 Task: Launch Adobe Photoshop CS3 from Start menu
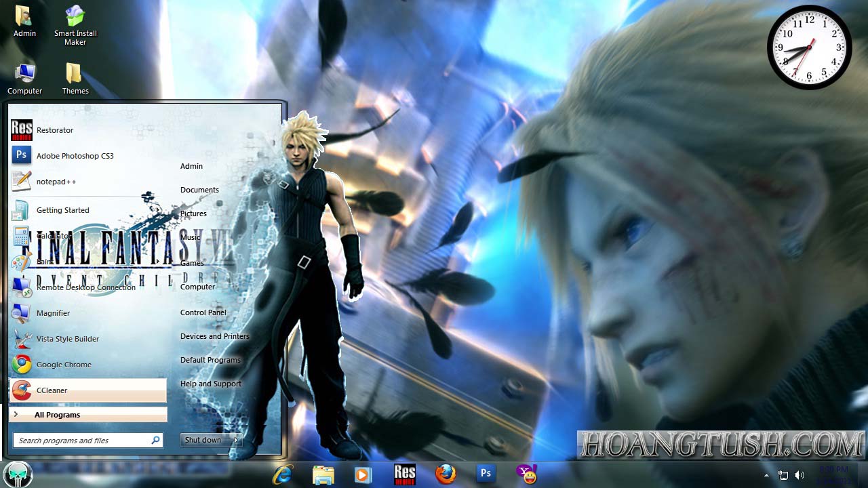75,155
